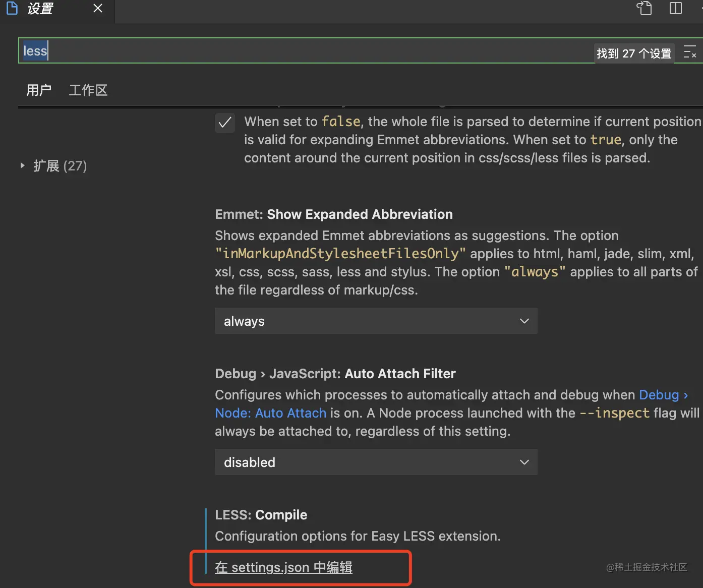Click the 找到 27 个设置 result count
703x588 pixels.
[634, 53]
